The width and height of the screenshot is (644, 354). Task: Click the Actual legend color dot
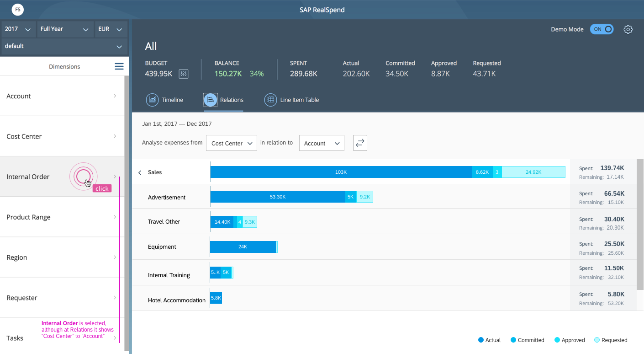480,340
